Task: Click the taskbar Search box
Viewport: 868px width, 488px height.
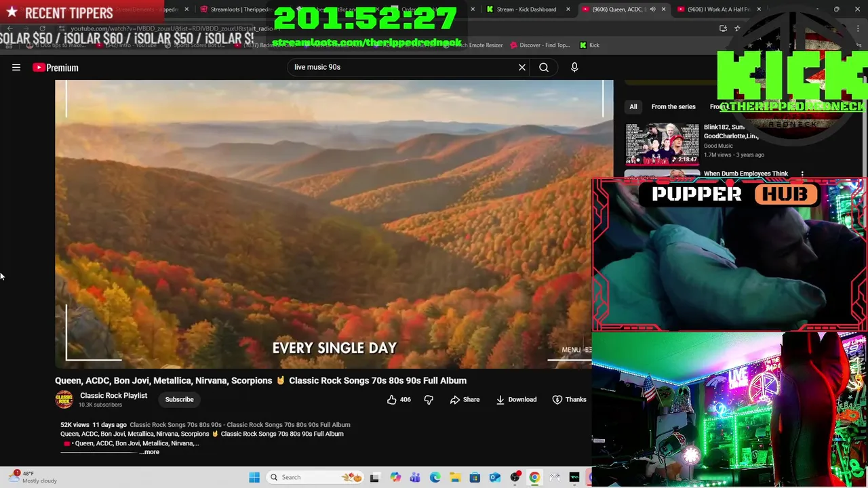Action: point(315,477)
